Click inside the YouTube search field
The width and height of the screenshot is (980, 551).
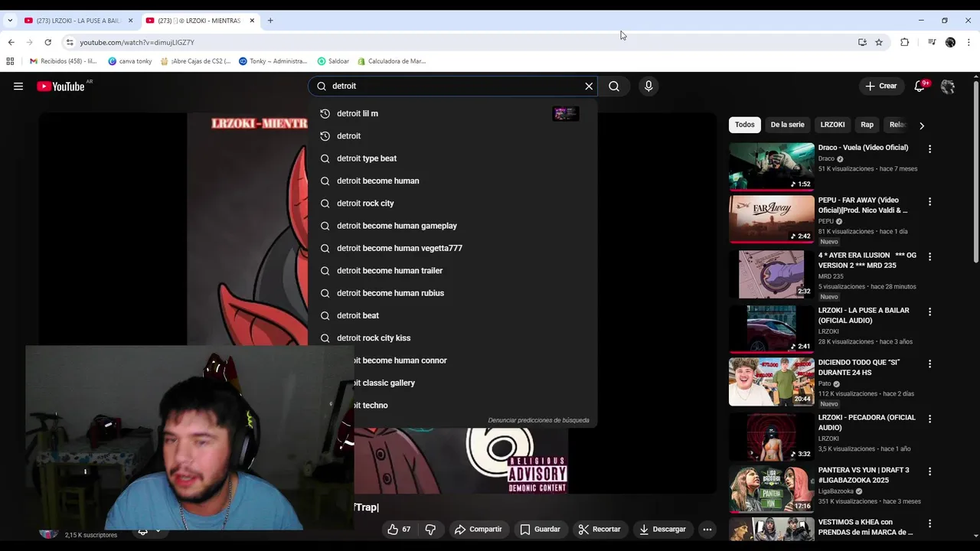(452, 86)
